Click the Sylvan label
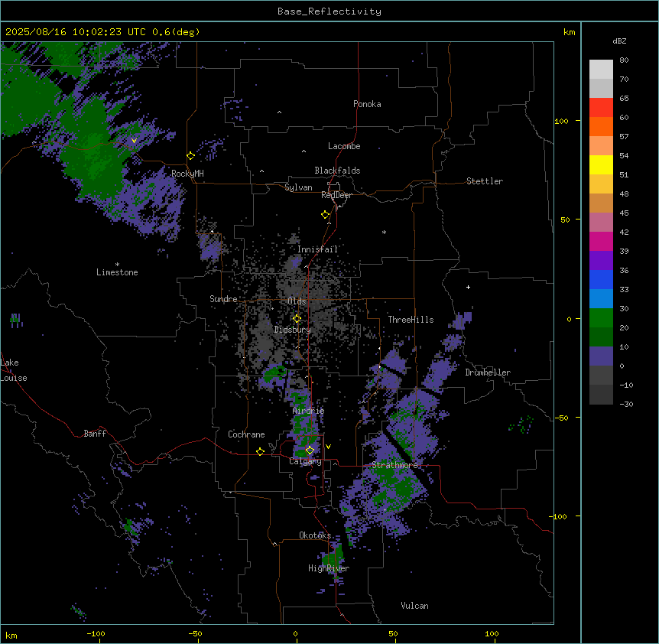This screenshot has height=644, width=659. [298, 187]
